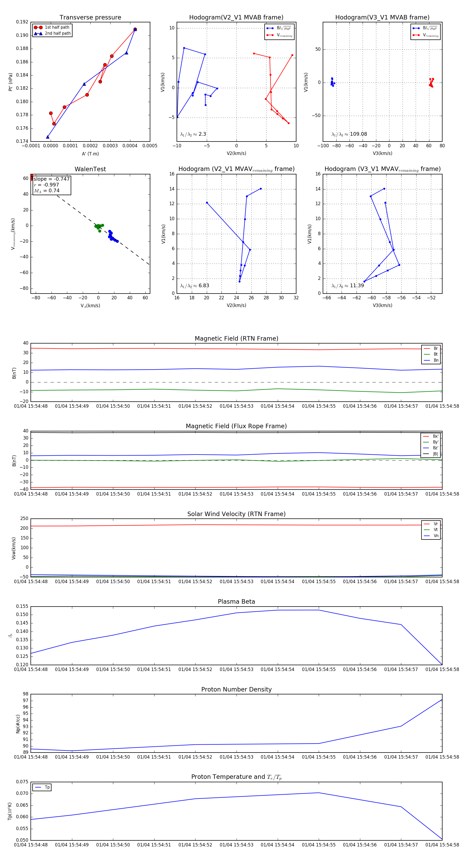Click the red circle marker for 1st half path legend
This screenshot has width=473, height=868.
[x=38, y=27]
